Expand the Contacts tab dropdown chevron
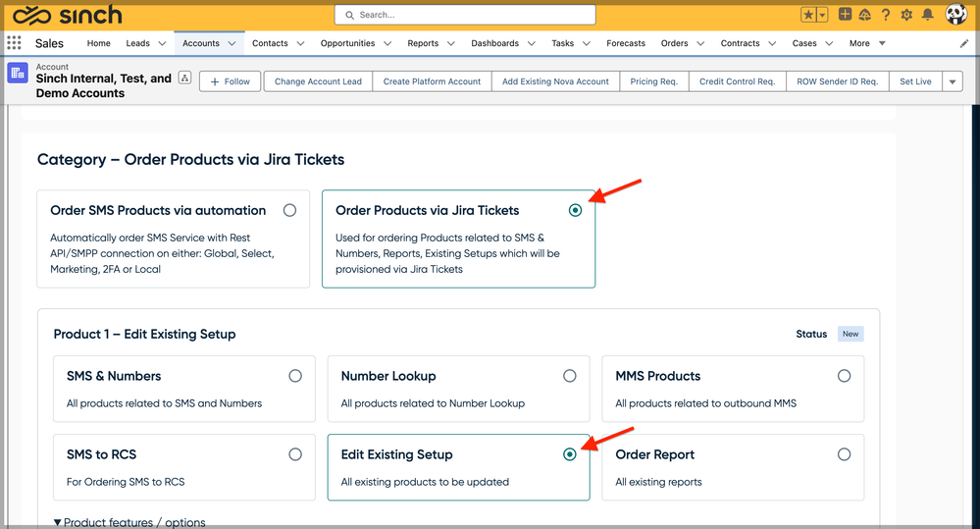This screenshot has width=980, height=529. 300,43
